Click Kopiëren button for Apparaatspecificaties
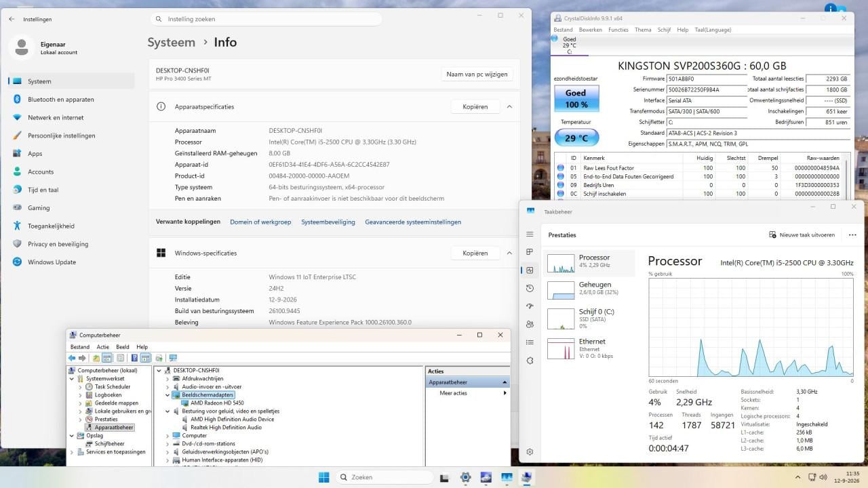This screenshot has width=868, height=488. click(x=475, y=106)
